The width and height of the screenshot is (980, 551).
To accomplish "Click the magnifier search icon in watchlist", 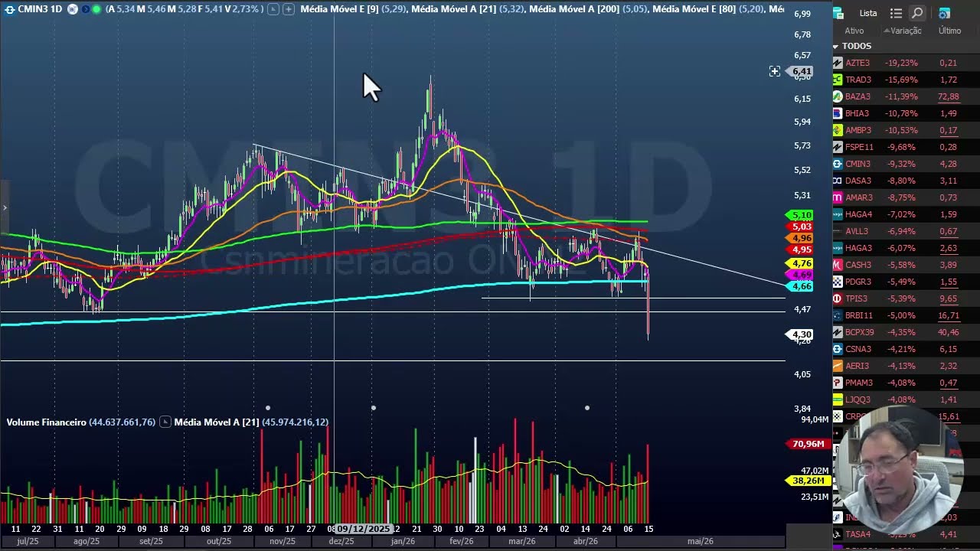I will pos(917,13).
